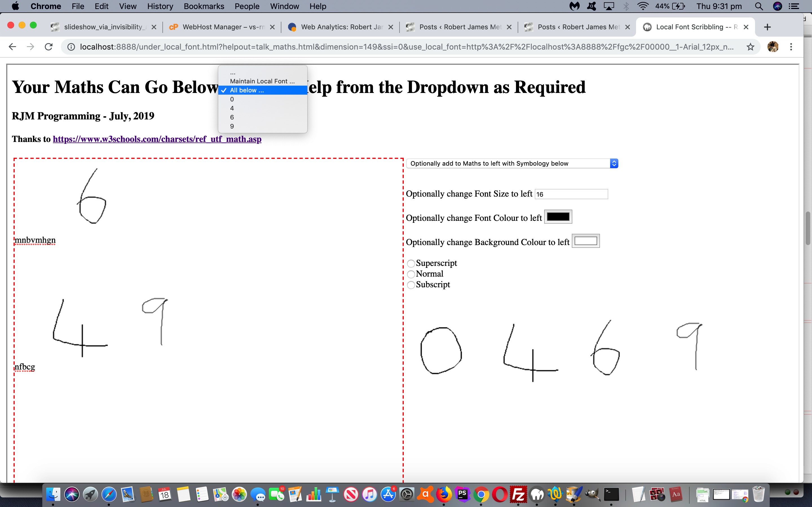Enable the Superscript radio button
The image size is (812, 507).
(411, 263)
